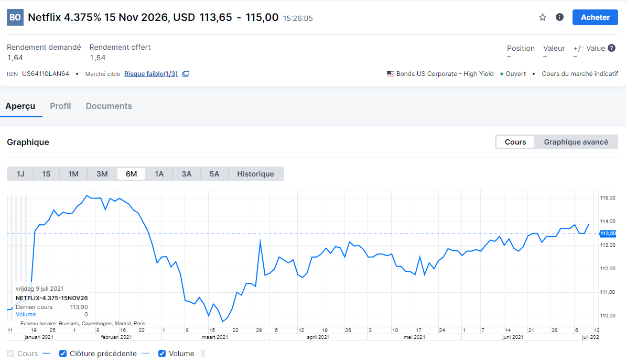Screen dimensions: 626x364
Task: Click the Graphique heading
Action: (28, 142)
